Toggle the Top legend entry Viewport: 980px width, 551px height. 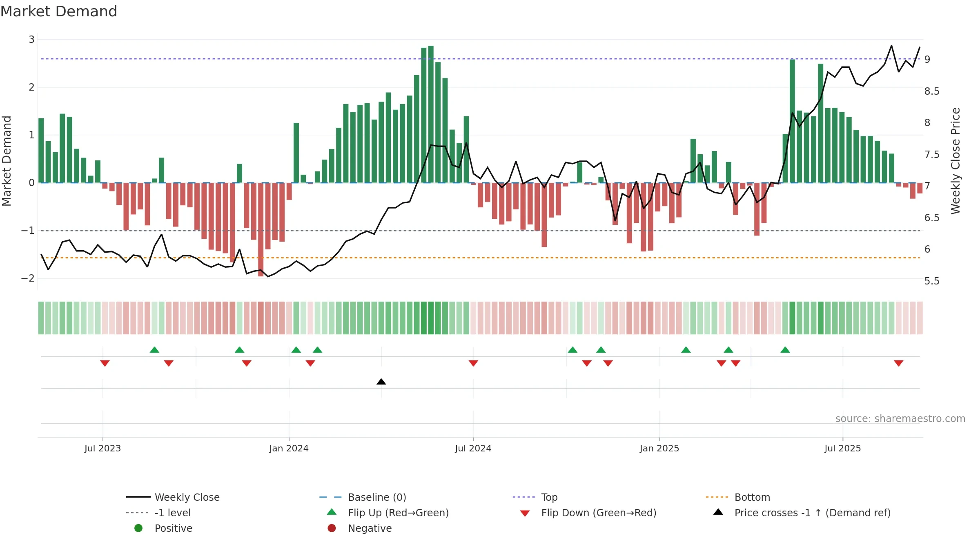point(535,497)
